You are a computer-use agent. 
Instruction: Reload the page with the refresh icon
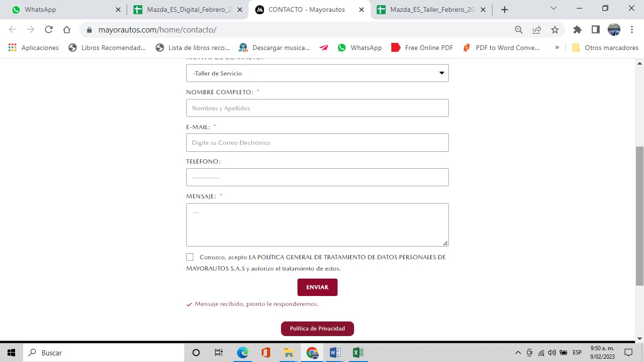pos(49,30)
